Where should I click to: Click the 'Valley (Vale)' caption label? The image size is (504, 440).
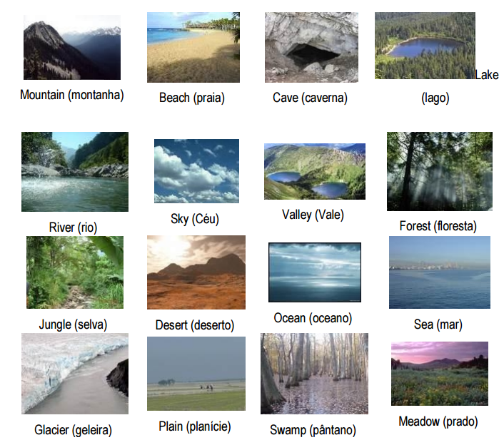(313, 215)
